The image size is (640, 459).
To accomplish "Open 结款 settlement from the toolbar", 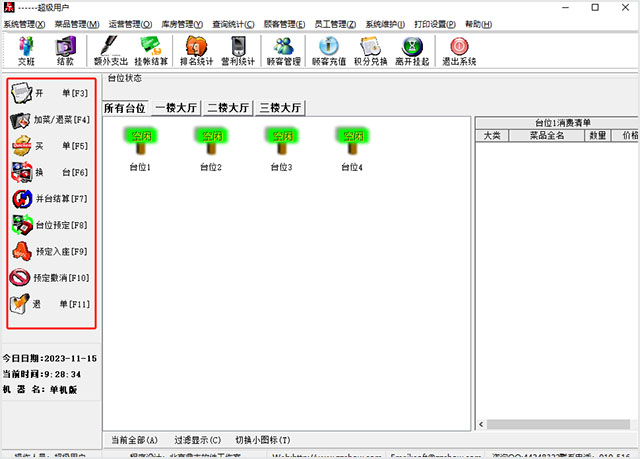I will [x=67, y=50].
